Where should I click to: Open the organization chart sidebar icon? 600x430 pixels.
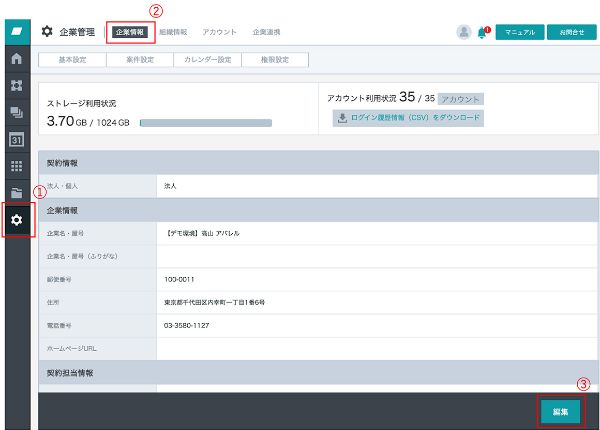(x=16, y=86)
